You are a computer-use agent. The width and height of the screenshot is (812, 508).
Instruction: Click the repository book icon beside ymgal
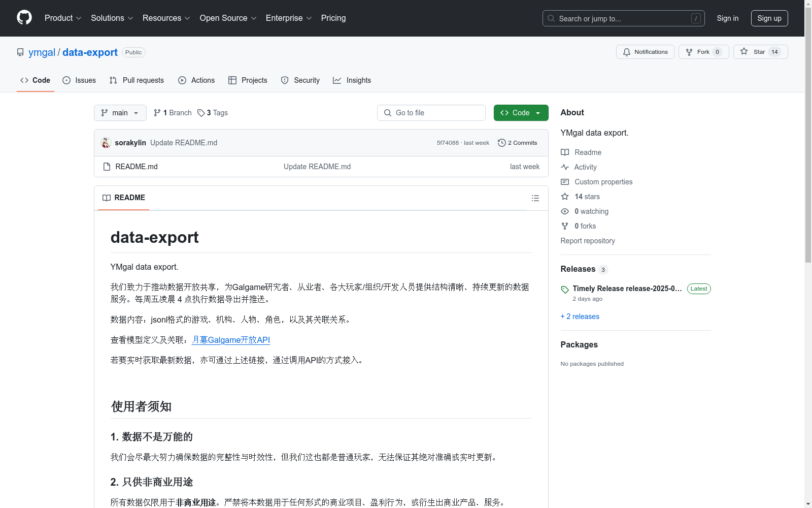pos(20,52)
